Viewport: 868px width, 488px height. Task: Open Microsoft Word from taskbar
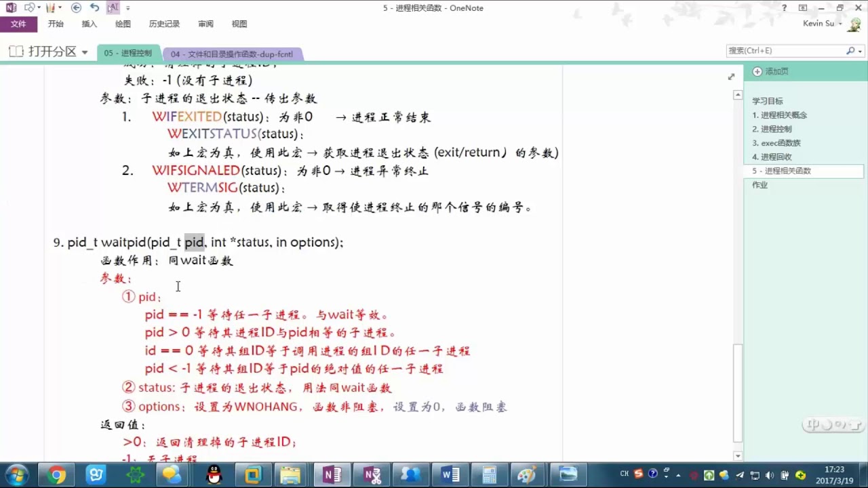[x=450, y=475]
